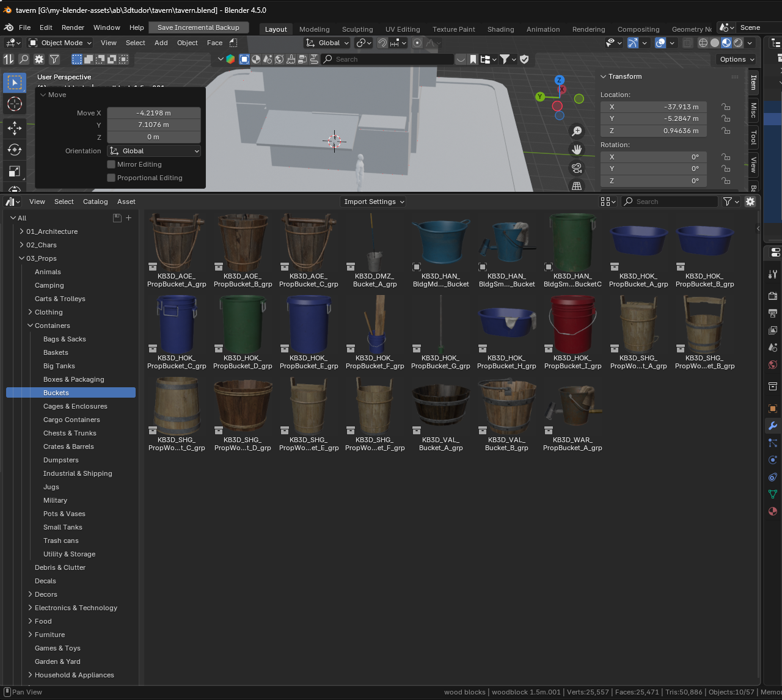Viewport: 782px width, 700px height.
Task: Open the Options button in viewport
Action: (736, 59)
